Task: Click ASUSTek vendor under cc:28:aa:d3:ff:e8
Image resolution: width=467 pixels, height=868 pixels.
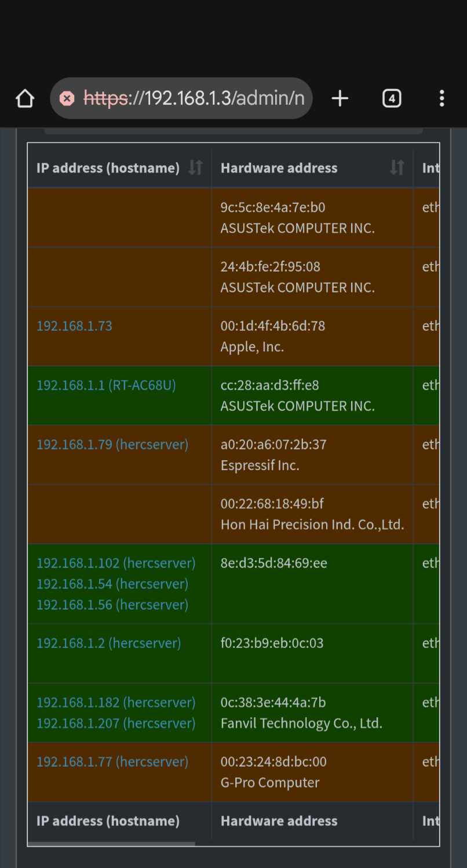Action: 298,406
